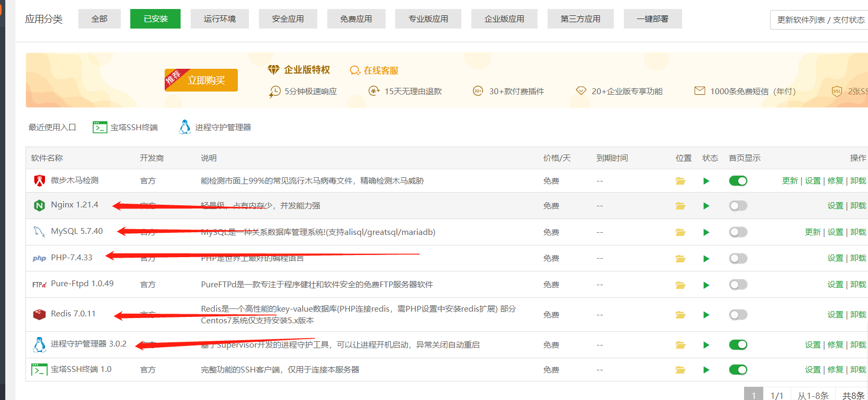
Task: Open folder location for Nginx 1.21.4
Action: (x=681, y=206)
